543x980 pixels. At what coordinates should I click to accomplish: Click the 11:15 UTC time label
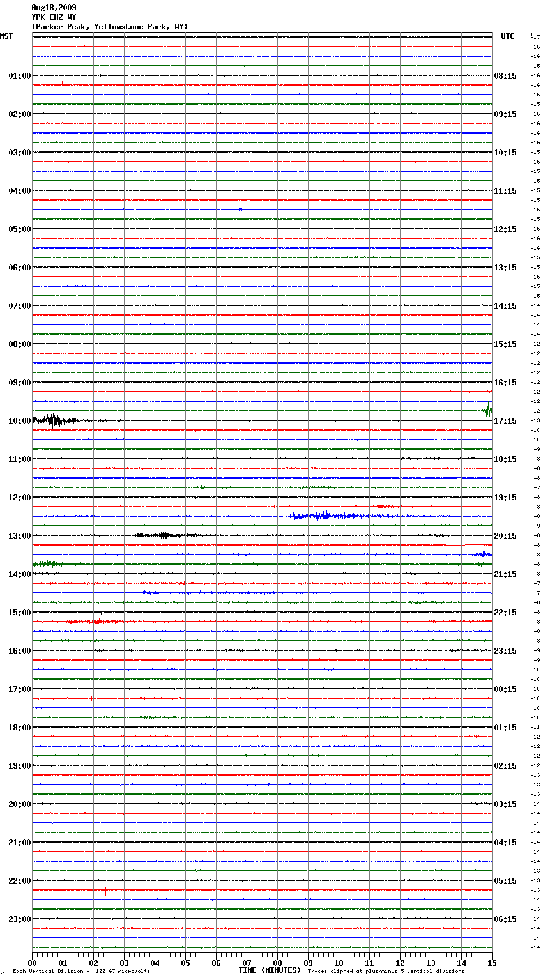(505, 191)
